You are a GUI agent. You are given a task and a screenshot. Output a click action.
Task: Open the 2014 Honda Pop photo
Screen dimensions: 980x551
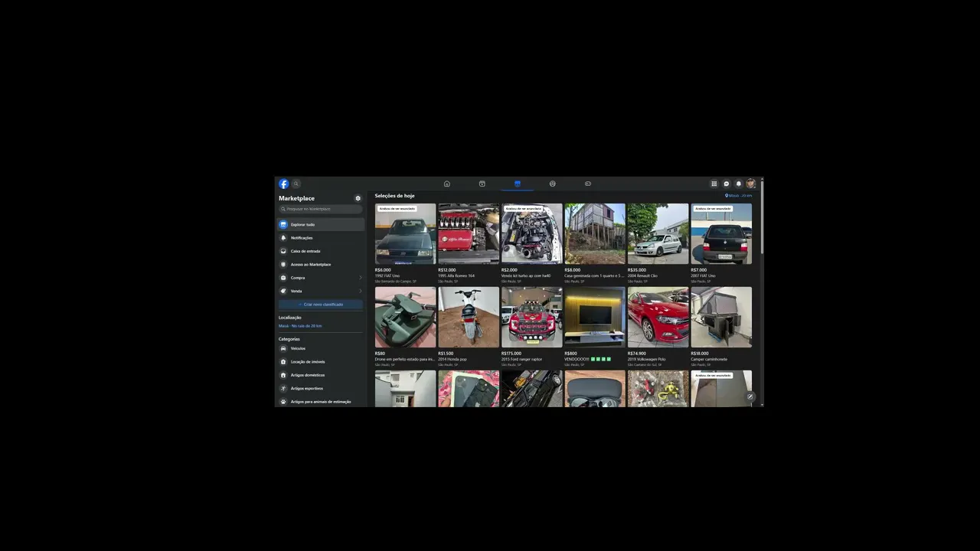pyautogui.click(x=469, y=317)
